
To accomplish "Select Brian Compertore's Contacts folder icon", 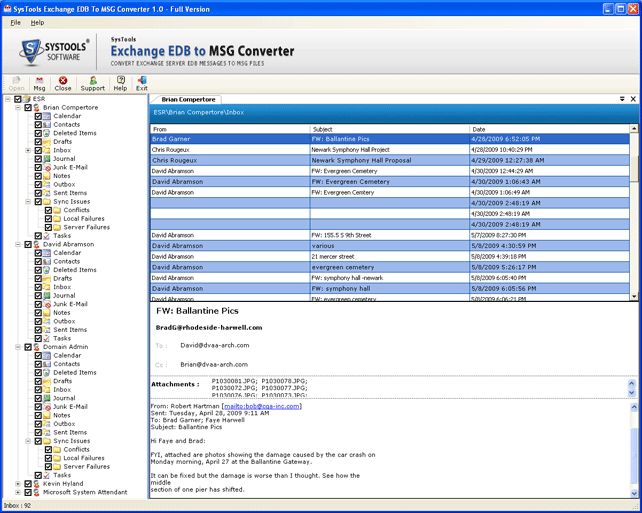I will tap(47, 124).
